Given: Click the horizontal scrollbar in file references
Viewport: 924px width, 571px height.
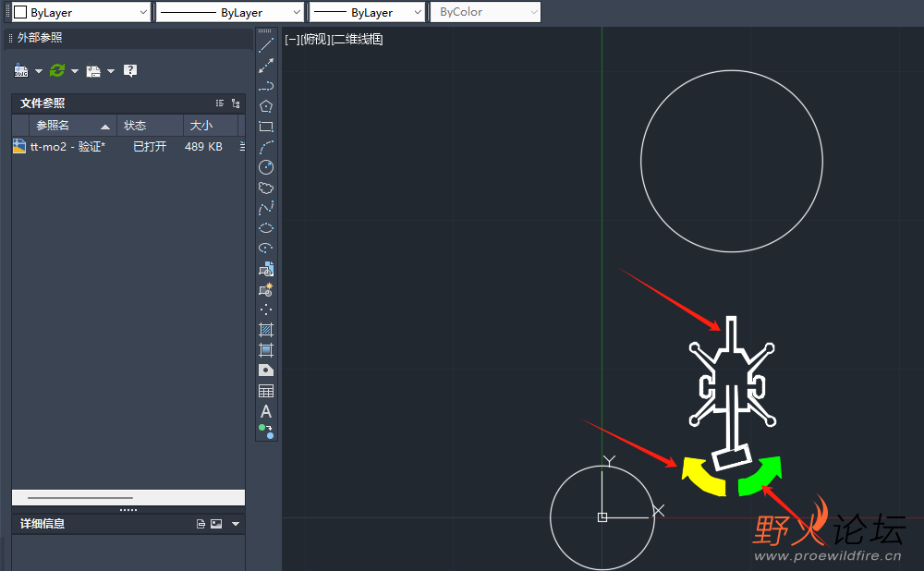Looking at the screenshot, I should [x=81, y=498].
